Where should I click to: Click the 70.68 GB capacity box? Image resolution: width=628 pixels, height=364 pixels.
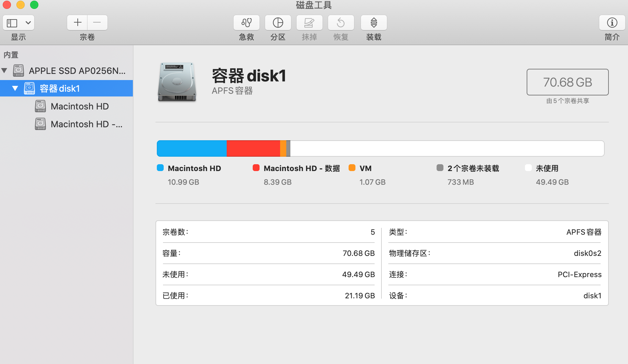567,82
